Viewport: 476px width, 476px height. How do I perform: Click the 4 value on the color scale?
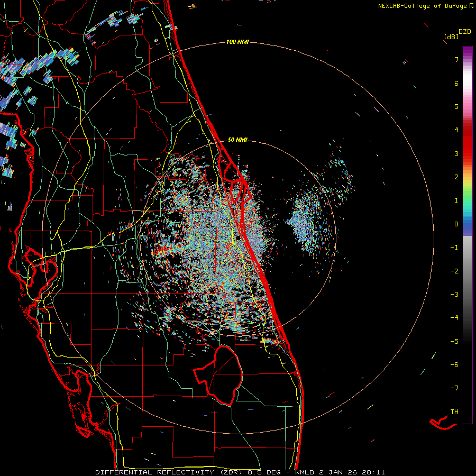click(456, 130)
